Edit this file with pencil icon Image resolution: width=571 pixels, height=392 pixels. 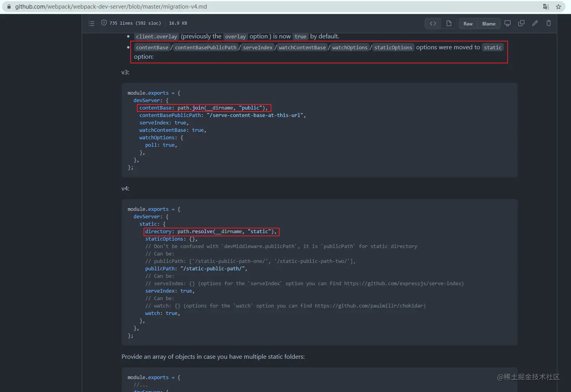pyautogui.click(x=535, y=23)
